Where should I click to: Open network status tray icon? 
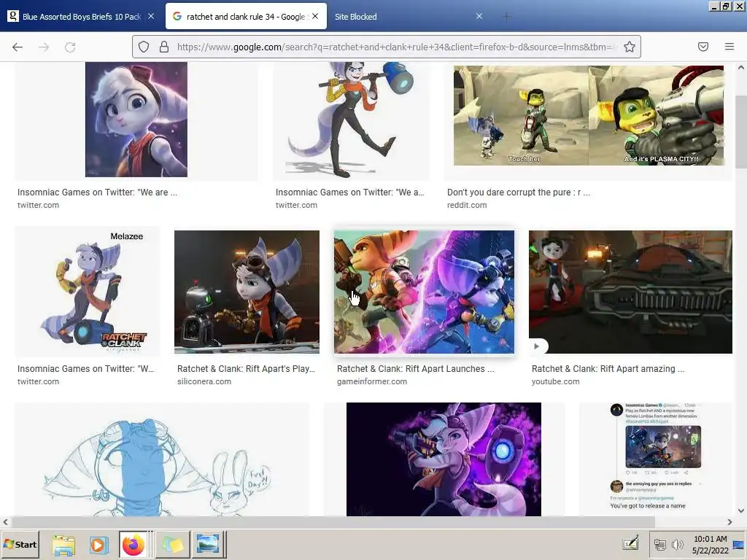[x=660, y=545]
